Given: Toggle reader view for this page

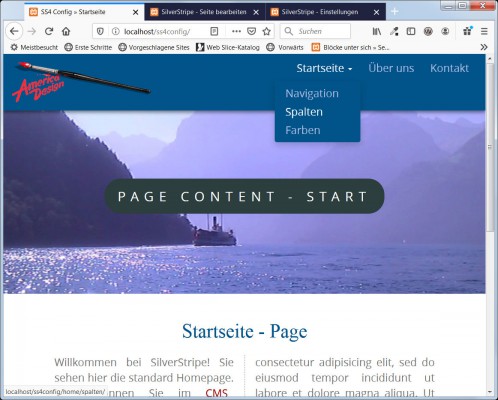Looking at the screenshot, I should pos(214,31).
